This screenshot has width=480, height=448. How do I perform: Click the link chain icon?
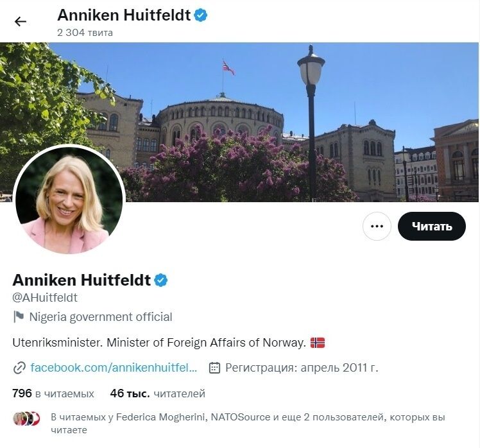[19, 368]
